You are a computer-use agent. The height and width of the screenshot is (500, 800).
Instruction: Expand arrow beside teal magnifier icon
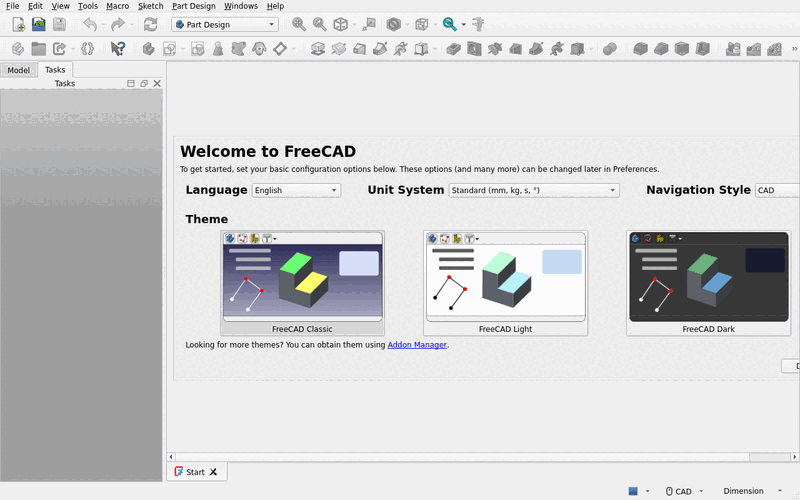pos(463,24)
